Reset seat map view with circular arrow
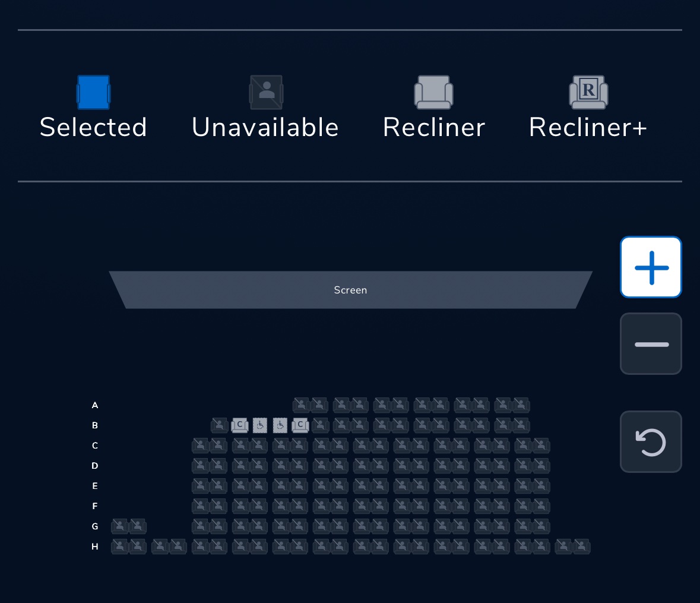 651,442
